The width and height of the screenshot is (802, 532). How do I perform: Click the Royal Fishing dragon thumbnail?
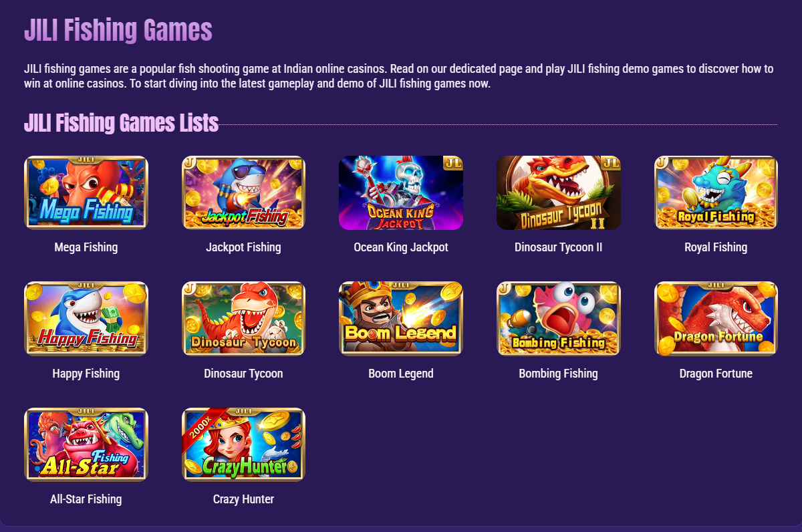[x=716, y=192]
